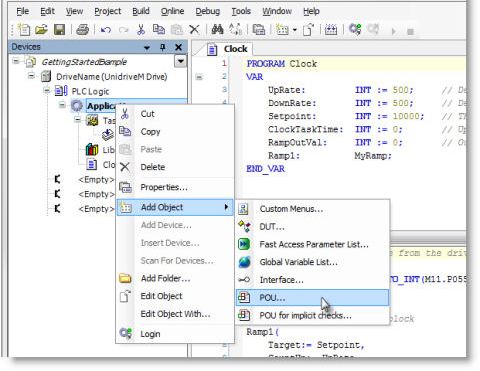Open the View menu
This screenshot has width=480, height=371.
click(x=74, y=11)
